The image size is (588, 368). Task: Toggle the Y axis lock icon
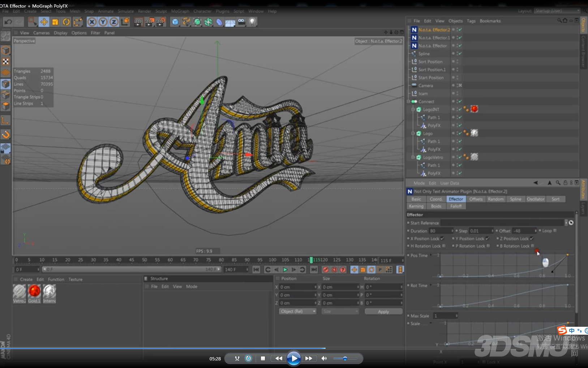[x=103, y=22]
